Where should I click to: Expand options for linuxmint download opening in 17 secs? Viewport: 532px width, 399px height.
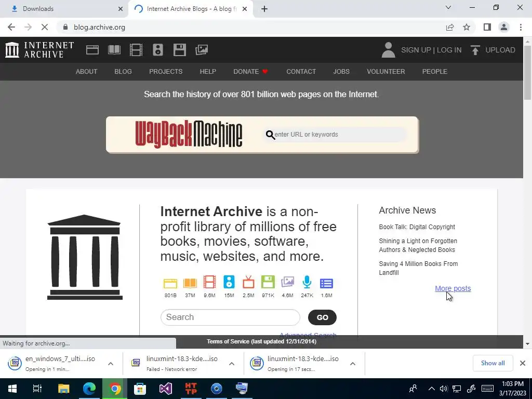[x=353, y=364]
